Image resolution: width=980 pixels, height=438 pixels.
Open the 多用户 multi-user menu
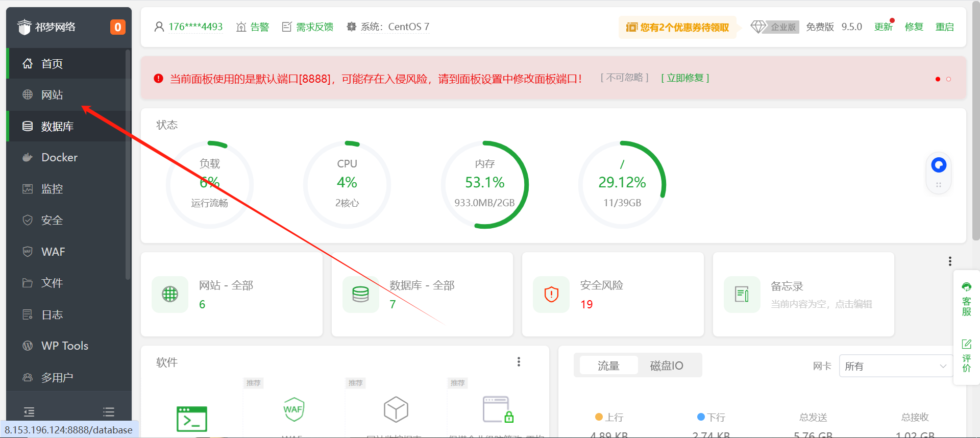coord(68,377)
